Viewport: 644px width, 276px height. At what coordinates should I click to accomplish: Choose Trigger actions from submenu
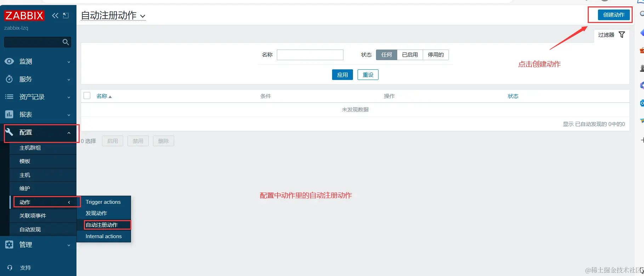tap(104, 202)
